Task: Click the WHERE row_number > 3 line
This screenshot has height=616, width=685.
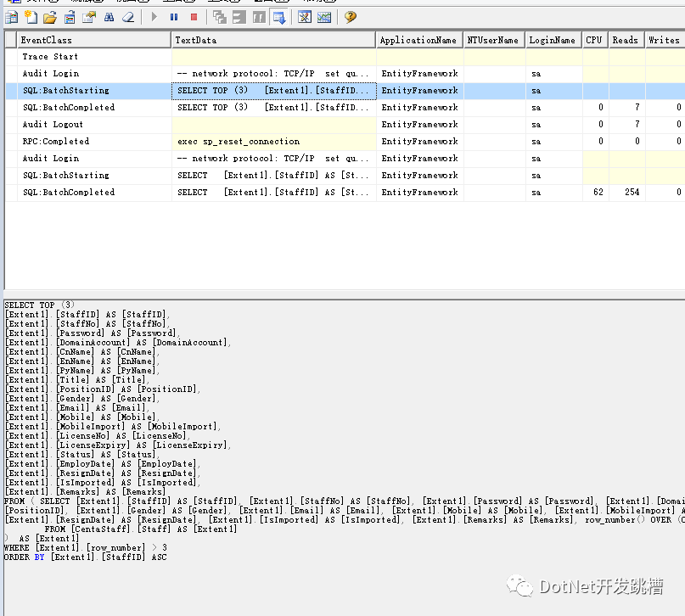Action: (86, 548)
